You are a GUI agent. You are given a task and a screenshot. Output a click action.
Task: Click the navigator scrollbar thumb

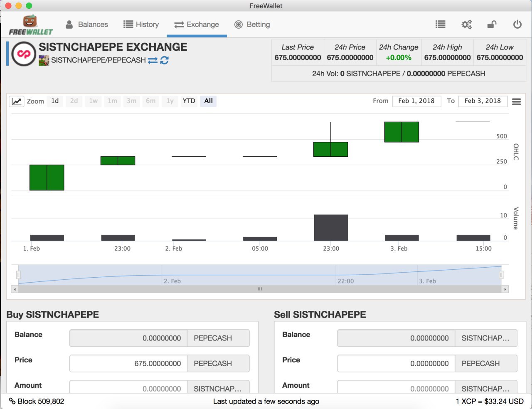260,289
